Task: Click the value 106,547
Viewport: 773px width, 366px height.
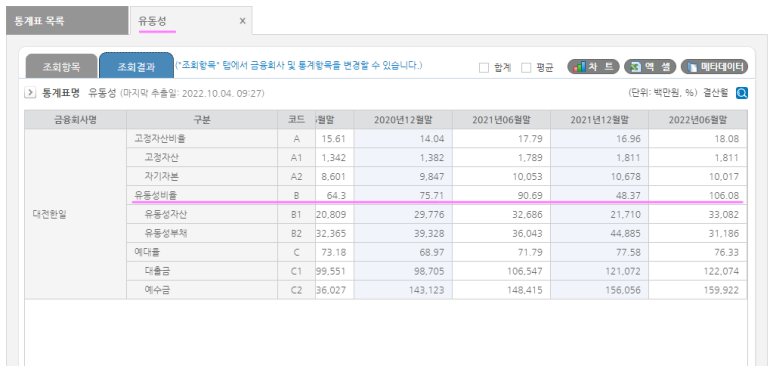Action: pyautogui.click(x=526, y=271)
